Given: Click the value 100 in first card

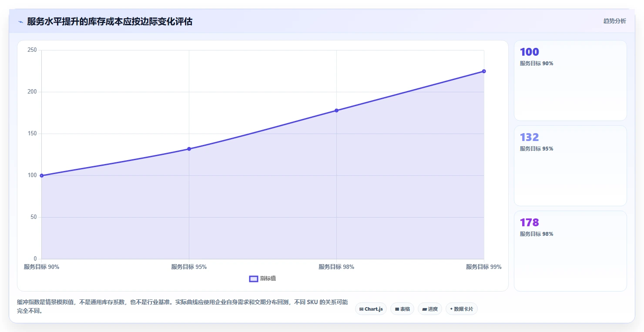Looking at the screenshot, I should [529, 52].
